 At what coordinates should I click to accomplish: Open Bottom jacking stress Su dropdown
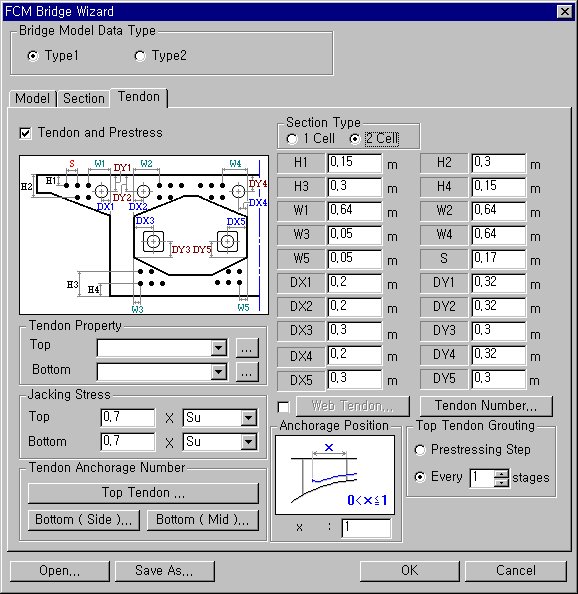pyautogui.click(x=248, y=442)
